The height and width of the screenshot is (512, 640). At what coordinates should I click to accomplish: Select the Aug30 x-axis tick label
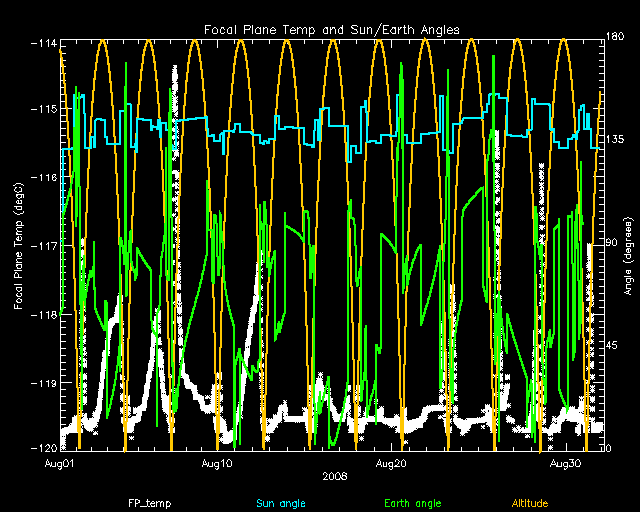tap(566, 464)
